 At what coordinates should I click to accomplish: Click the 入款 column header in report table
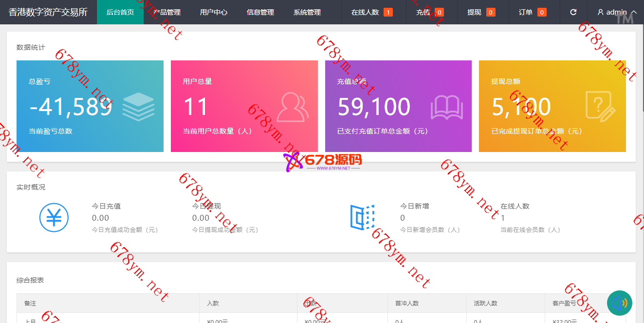213,303
